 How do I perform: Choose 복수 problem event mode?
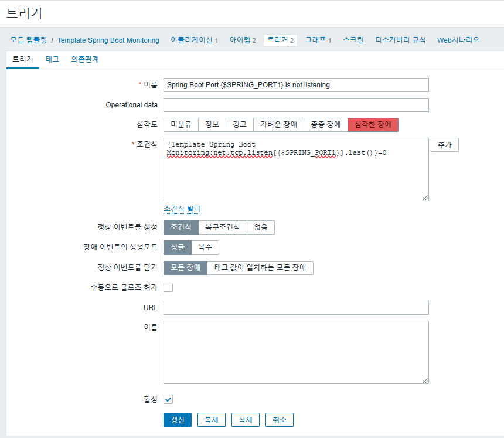205,247
